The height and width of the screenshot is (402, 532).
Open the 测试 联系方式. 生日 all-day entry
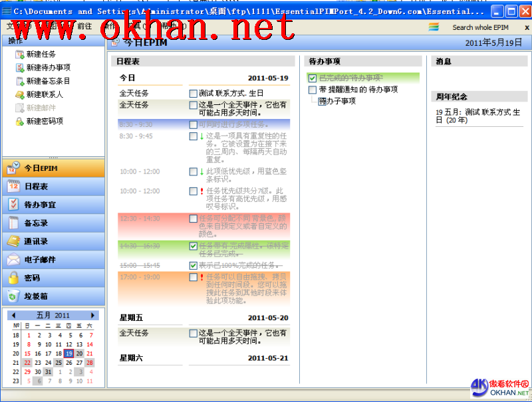coord(231,94)
